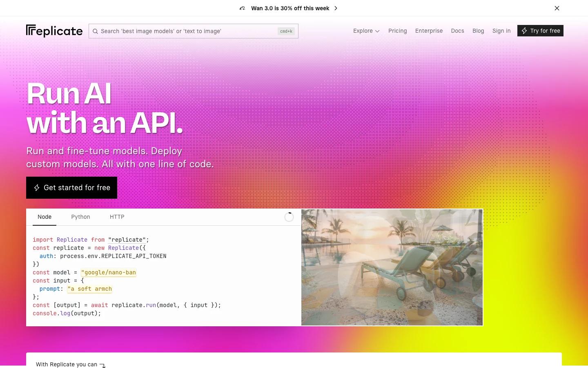Go to the Enterprise page
The height and width of the screenshot is (368, 588).
tap(429, 31)
